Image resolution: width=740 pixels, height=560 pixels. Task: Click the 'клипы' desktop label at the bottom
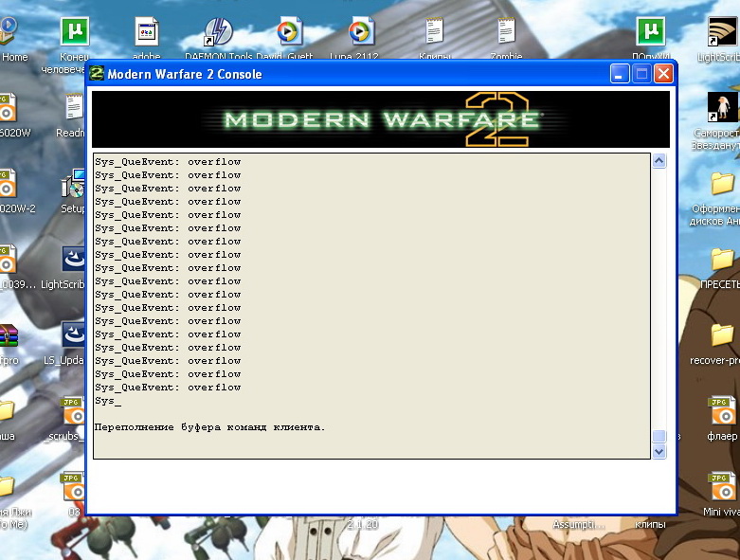[650, 524]
